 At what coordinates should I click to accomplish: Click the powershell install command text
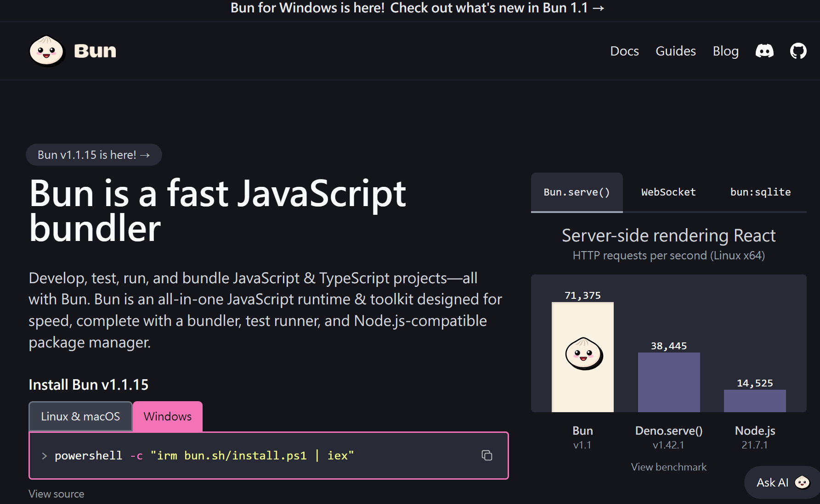pyautogui.click(x=204, y=456)
